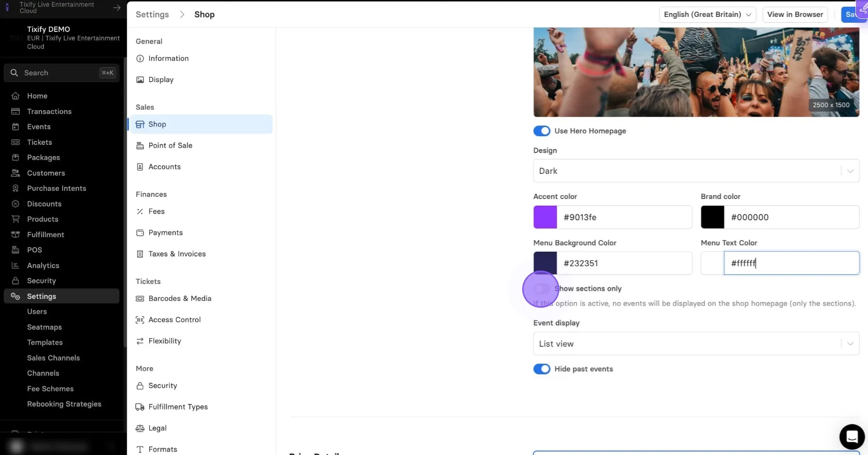The image size is (868, 455).
Task: Change language from English (Great Britain)
Action: point(707,14)
